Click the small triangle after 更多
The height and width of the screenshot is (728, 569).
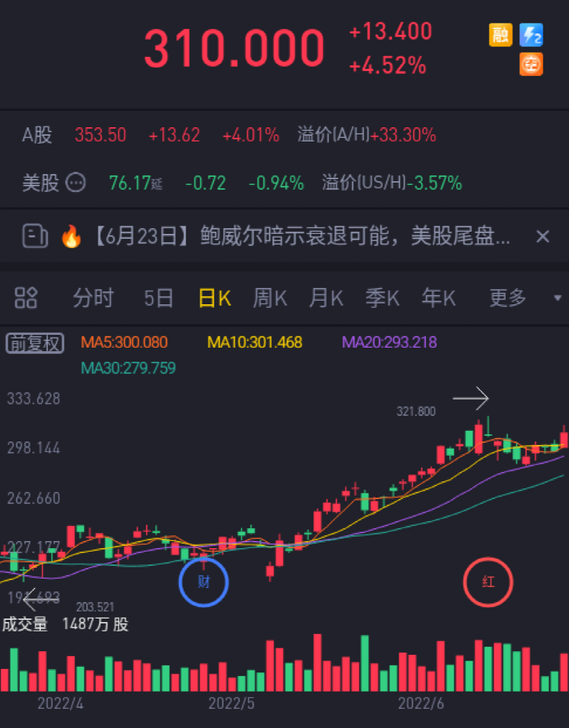coord(558,298)
